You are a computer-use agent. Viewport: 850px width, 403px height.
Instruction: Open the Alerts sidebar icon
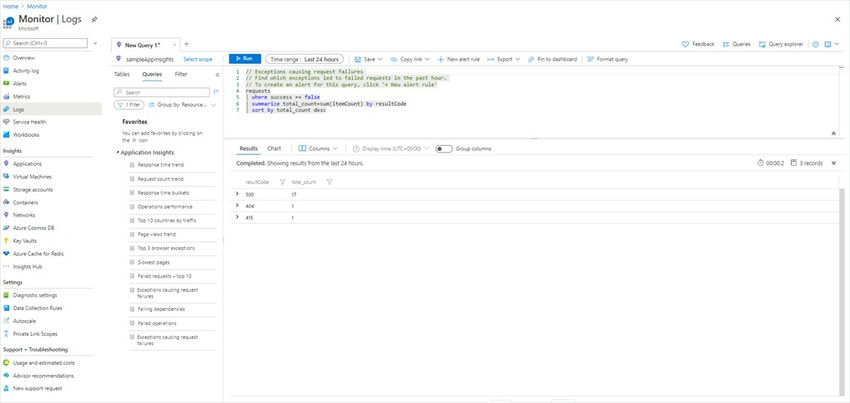point(7,84)
